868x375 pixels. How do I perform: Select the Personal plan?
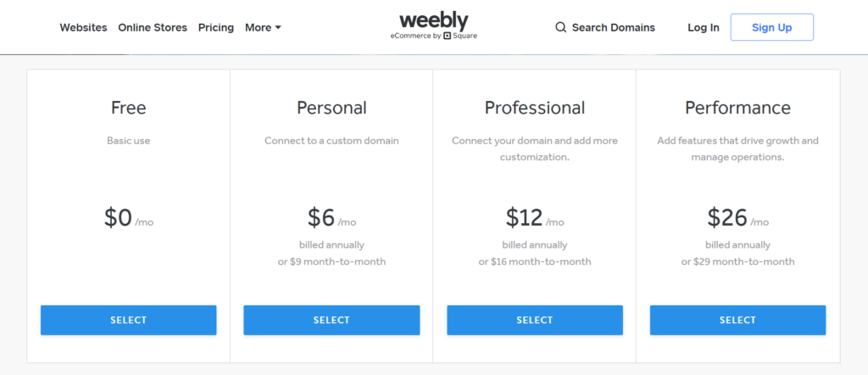[331, 320]
